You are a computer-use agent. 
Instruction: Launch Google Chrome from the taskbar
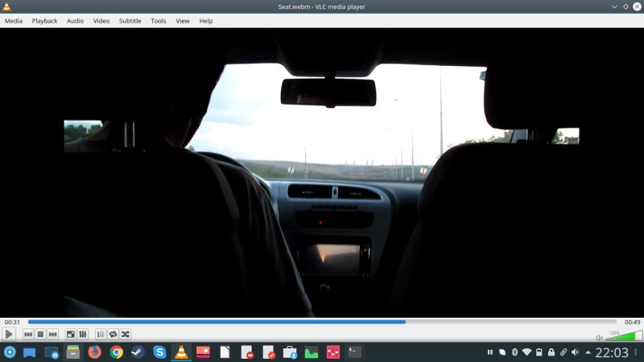coord(116,352)
